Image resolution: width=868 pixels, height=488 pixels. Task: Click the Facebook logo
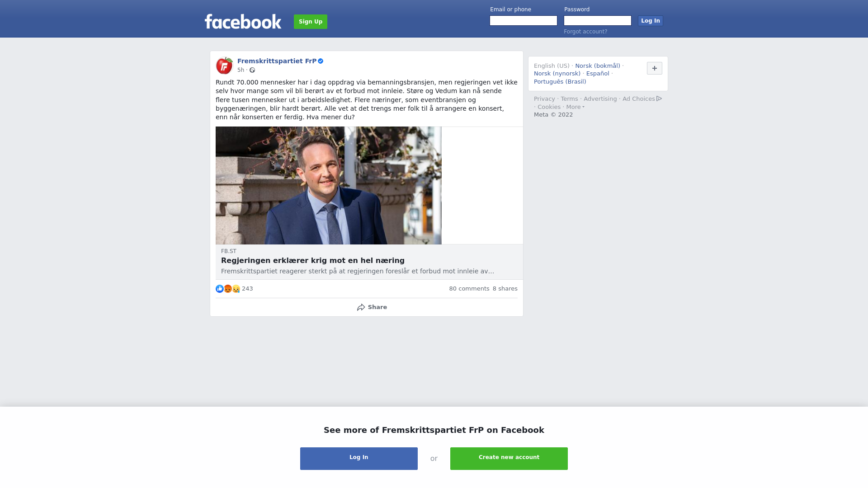click(243, 21)
